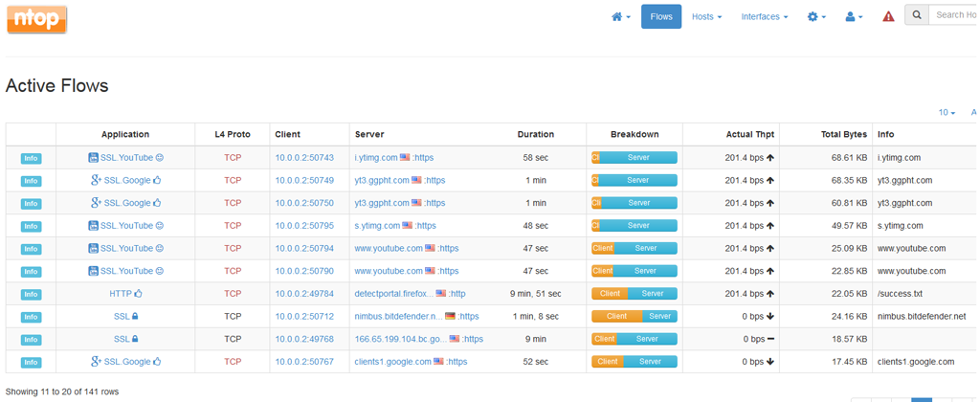The height and width of the screenshot is (402, 980).
Task: Click Info button for detectportal.firefox flow
Action: pyautogui.click(x=31, y=294)
